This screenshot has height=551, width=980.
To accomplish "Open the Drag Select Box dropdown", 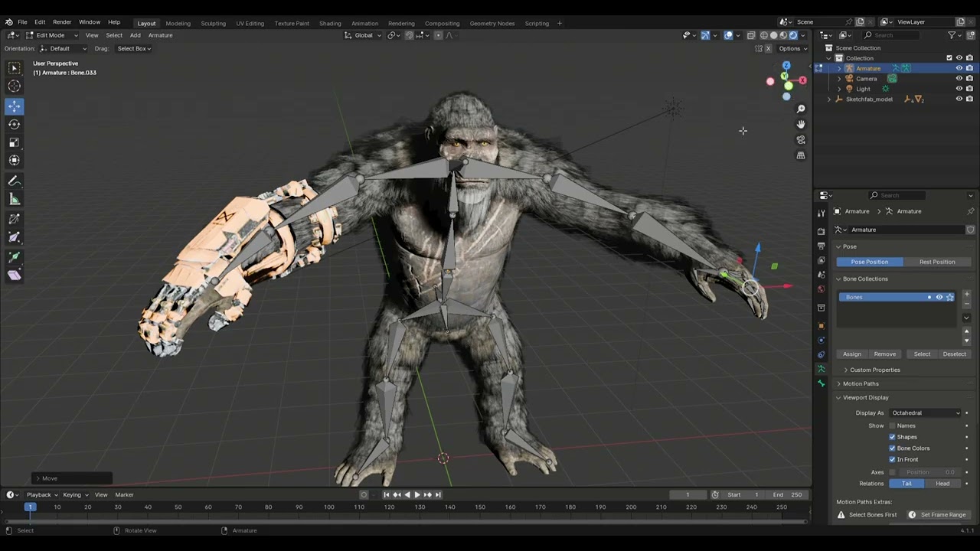I will [133, 48].
